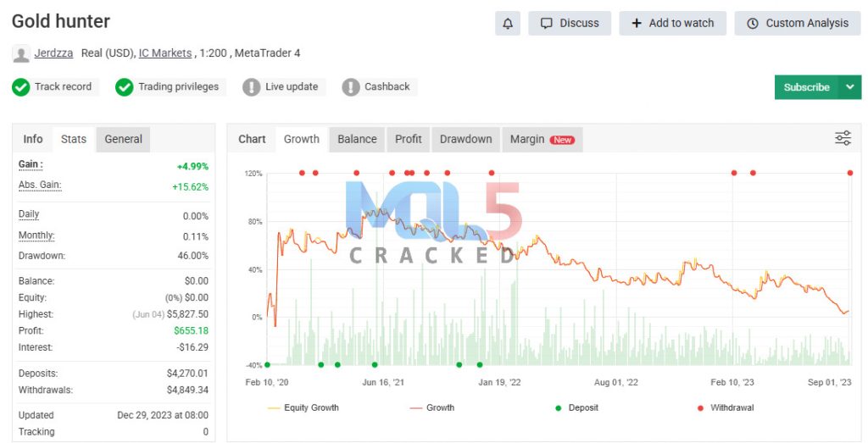Click the Gain label
This screenshot has height=443, width=868.
(x=31, y=165)
